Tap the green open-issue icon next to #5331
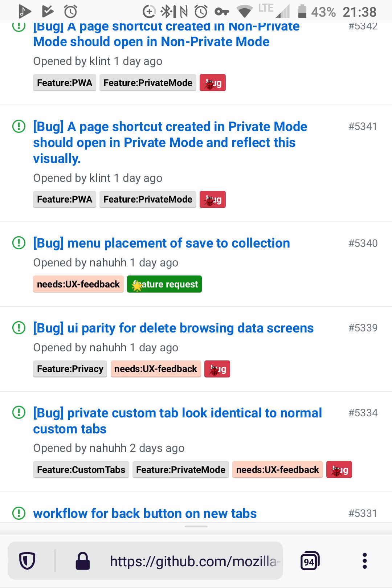This screenshot has width=392, height=588. coord(19,513)
